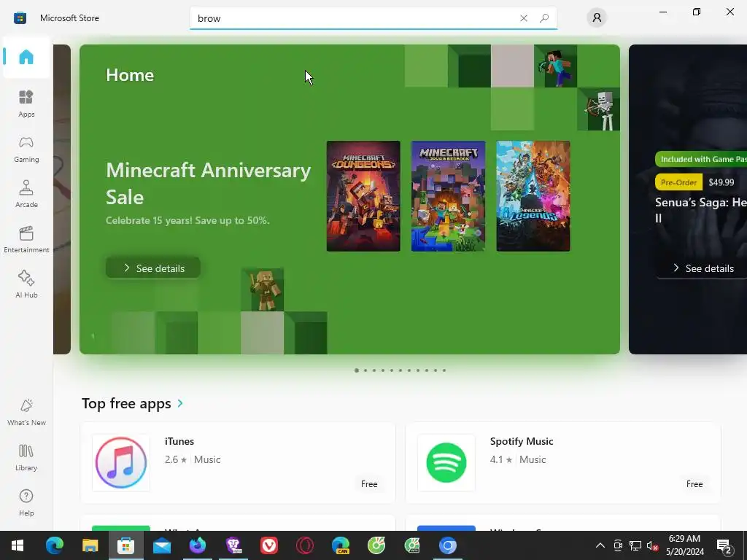Select the second carousel page dot
The image size is (747, 560).
pyautogui.click(x=365, y=370)
